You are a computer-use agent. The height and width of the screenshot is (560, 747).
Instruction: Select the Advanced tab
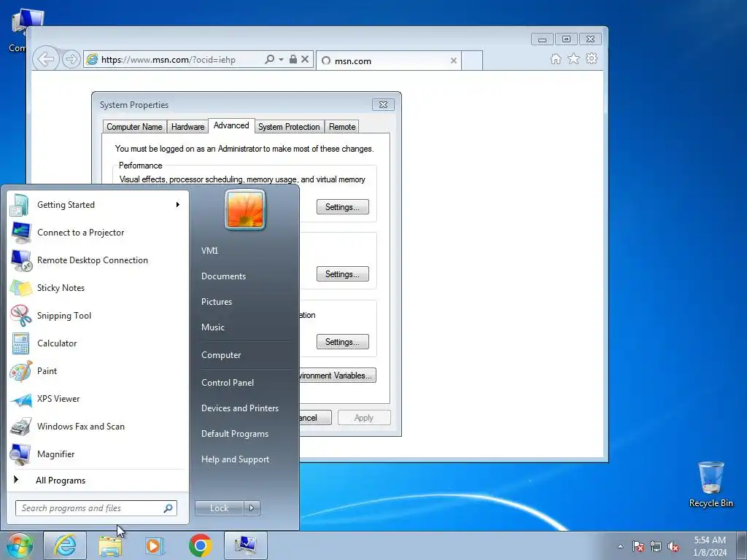pyautogui.click(x=231, y=125)
